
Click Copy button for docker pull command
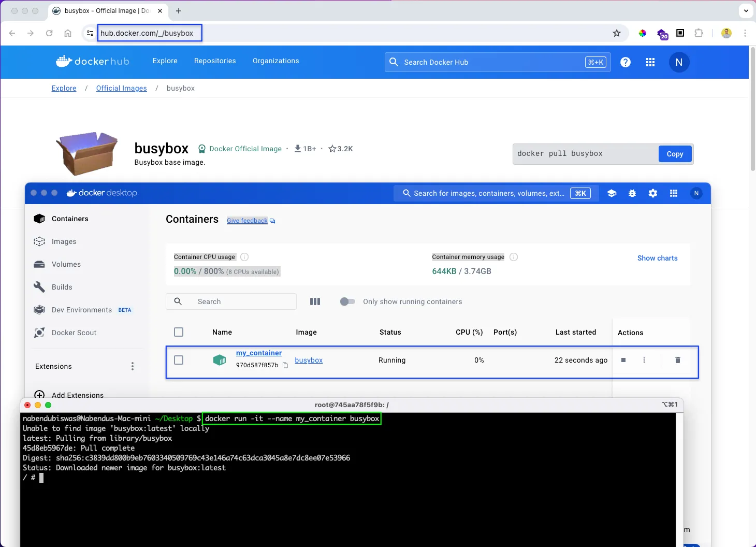coord(675,154)
